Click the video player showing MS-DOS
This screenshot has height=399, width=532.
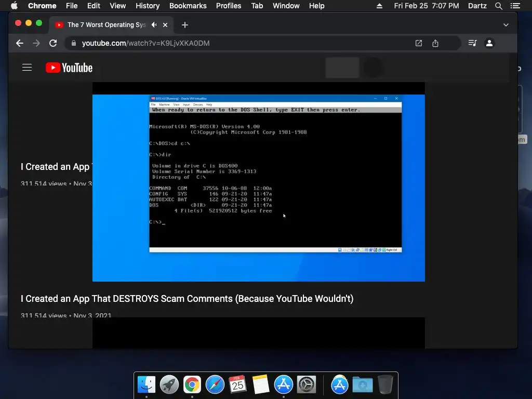[x=259, y=181]
